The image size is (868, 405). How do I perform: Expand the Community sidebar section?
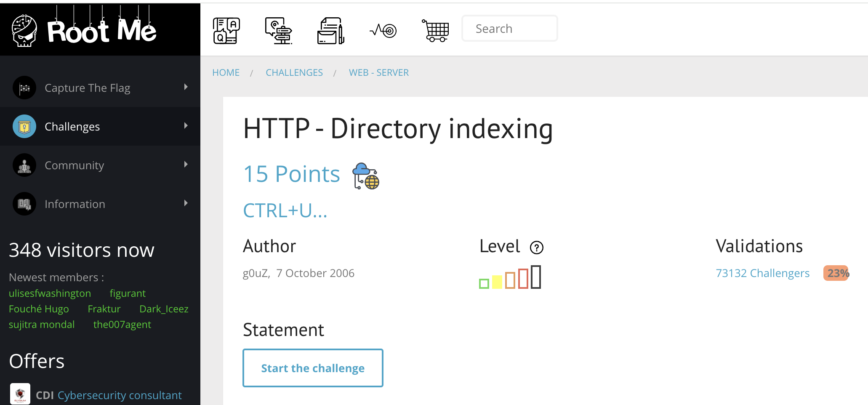coord(186,165)
